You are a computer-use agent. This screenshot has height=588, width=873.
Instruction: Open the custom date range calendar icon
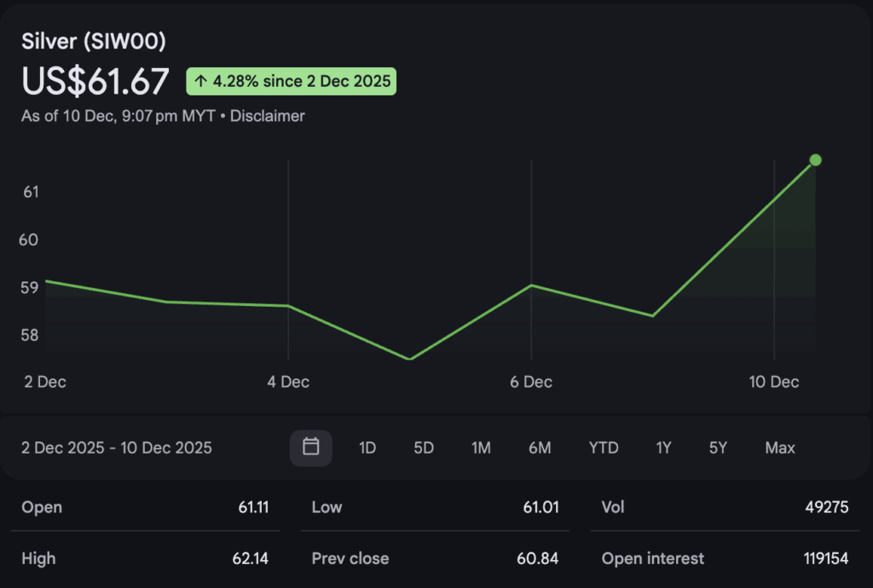coord(311,447)
